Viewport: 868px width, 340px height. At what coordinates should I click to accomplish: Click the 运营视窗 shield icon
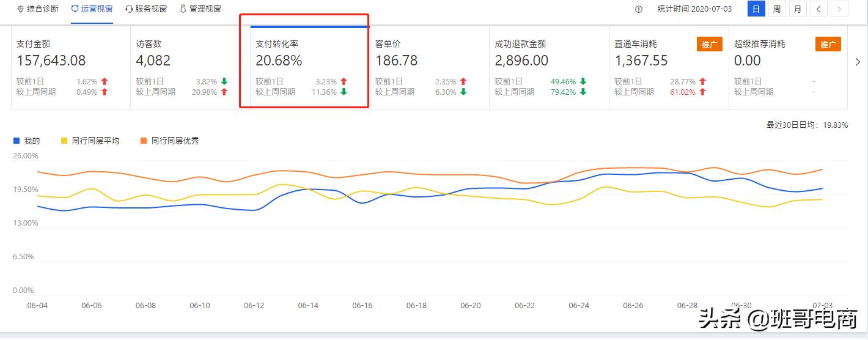75,9
